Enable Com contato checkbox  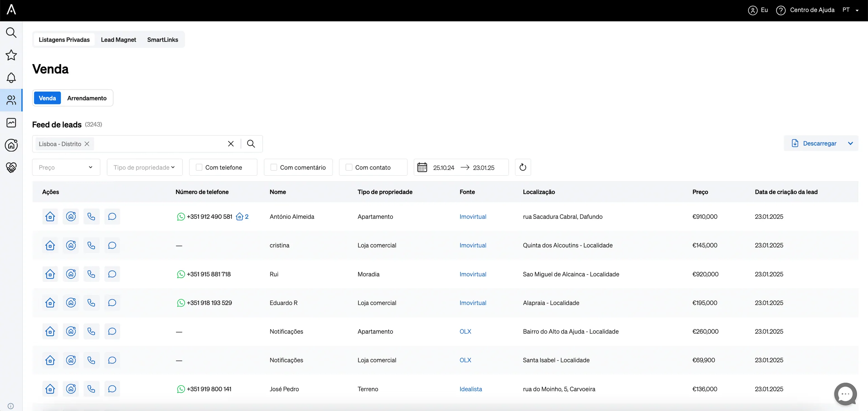pos(349,167)
